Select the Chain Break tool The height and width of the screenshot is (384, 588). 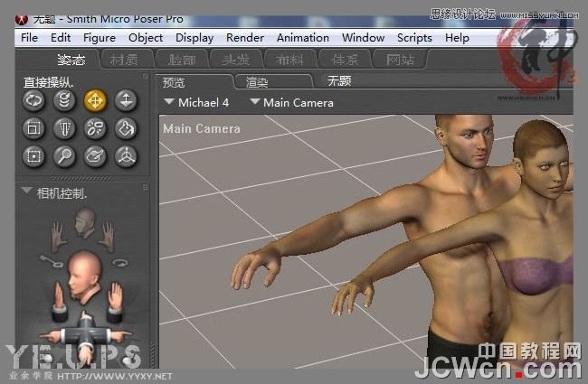pyautogui.click(x=95, y=129)
